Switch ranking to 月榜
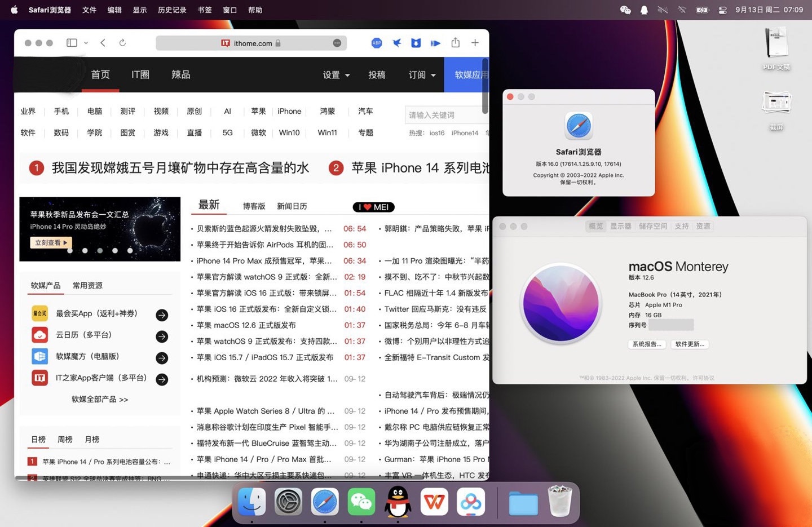 [92, 440]
